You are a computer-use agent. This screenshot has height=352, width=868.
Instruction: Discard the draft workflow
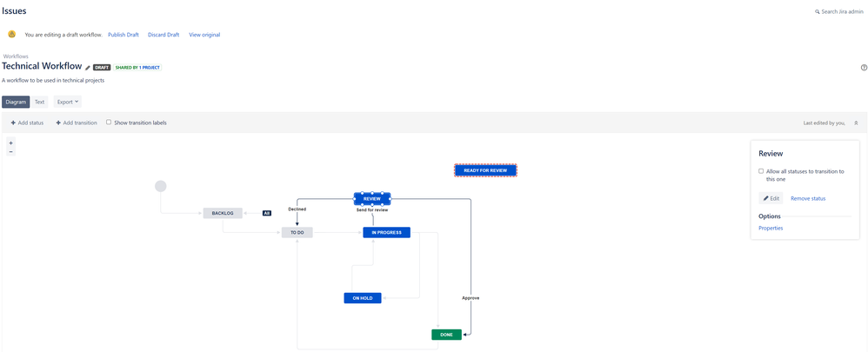click(x=164, y=35)
